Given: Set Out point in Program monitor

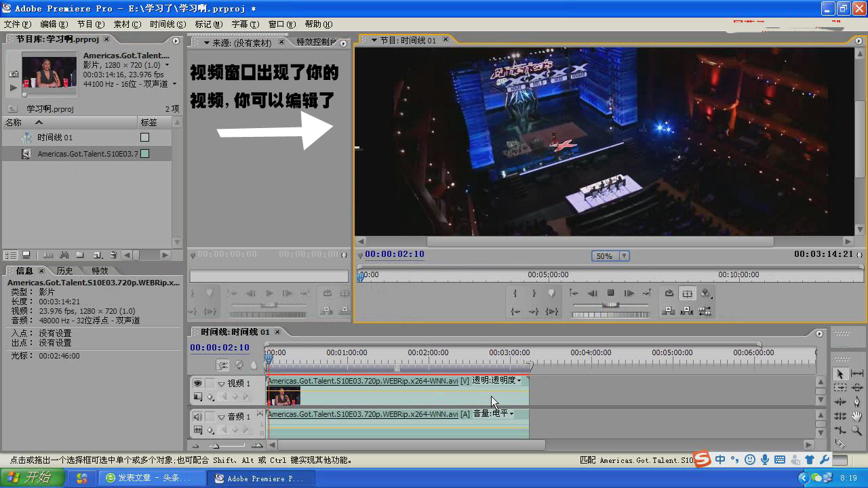Looking at the screenshot, I should coord(534,293).
